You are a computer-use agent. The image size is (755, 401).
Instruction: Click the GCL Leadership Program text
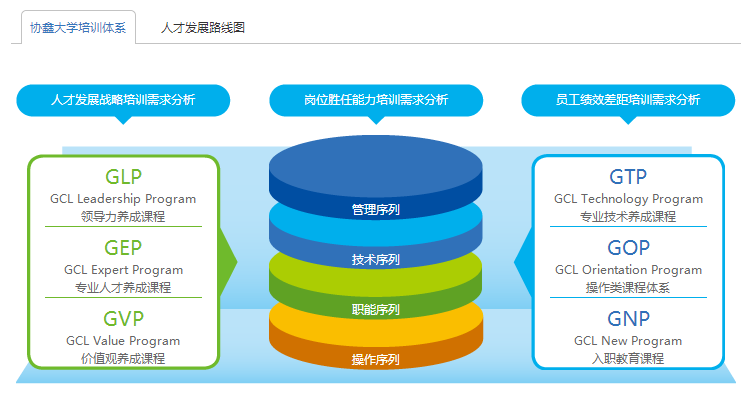[123, 199]
